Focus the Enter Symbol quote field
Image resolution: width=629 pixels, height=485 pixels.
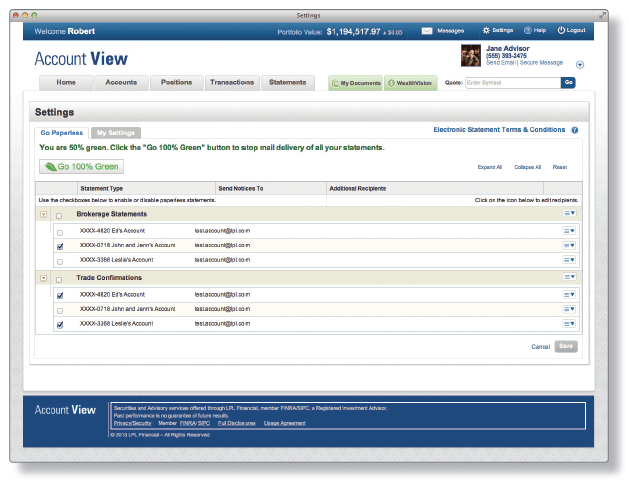513,83
